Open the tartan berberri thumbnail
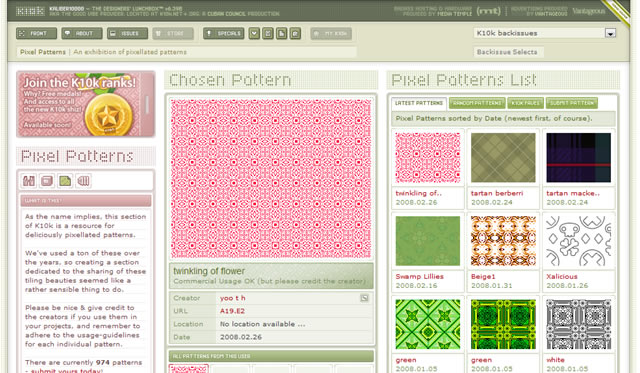 coord(503,158)
